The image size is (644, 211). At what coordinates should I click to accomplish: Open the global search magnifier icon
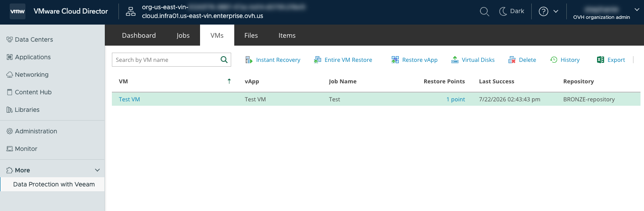pyautogui.click(x=484, y=11)
